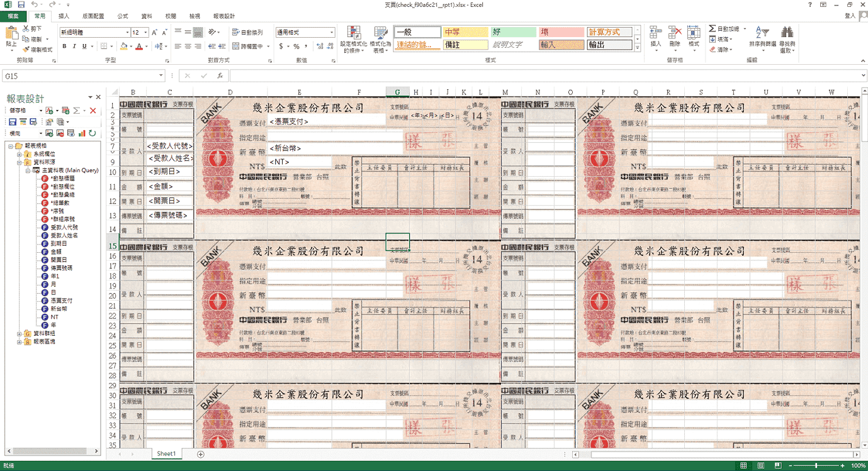Open 填滿 fill dropdown
Screen dimensions: 868x471
(721, 39)
